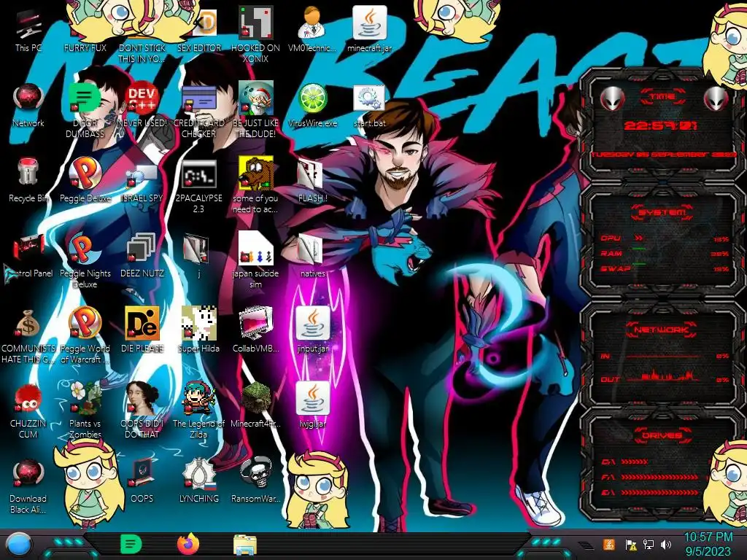Open the Action Center flag tray icon
Viewport: 747px width, 560px height.
(x=631, y=545)
